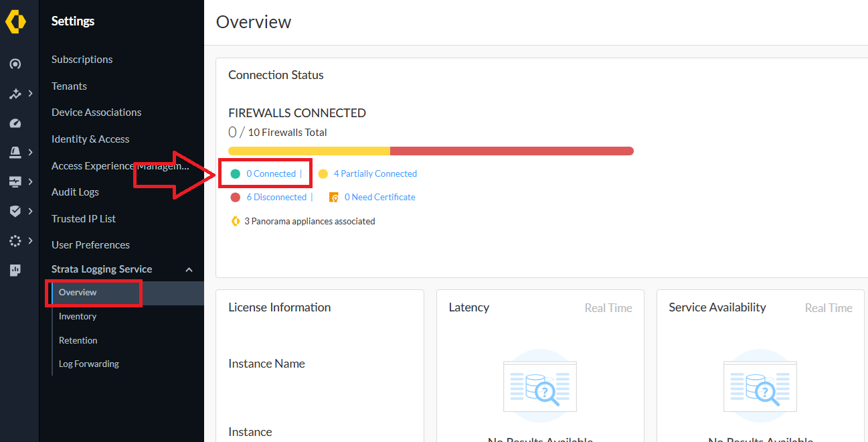
Task: Open the Subscriptions settings page
Action: click(82, 60)
